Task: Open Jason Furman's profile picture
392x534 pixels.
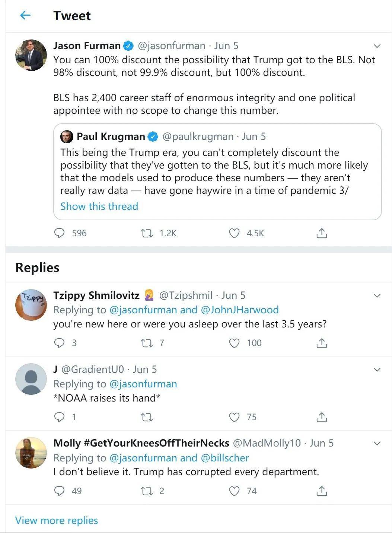Action: pos(31,55)
